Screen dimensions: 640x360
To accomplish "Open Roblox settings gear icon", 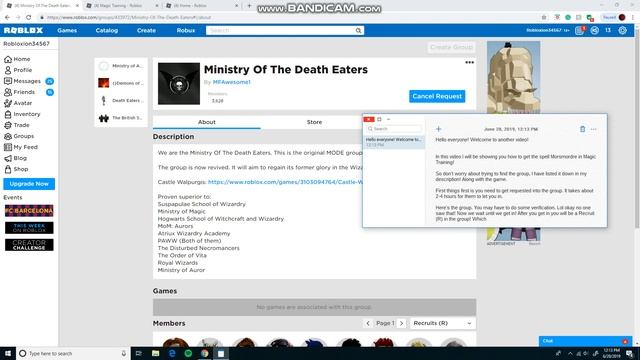I will coord(622,31).
